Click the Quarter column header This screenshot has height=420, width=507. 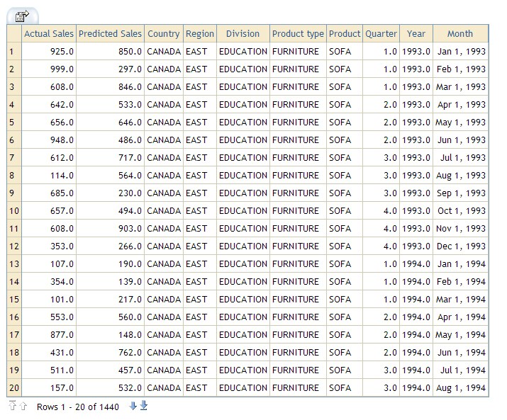tap(381, 33)
